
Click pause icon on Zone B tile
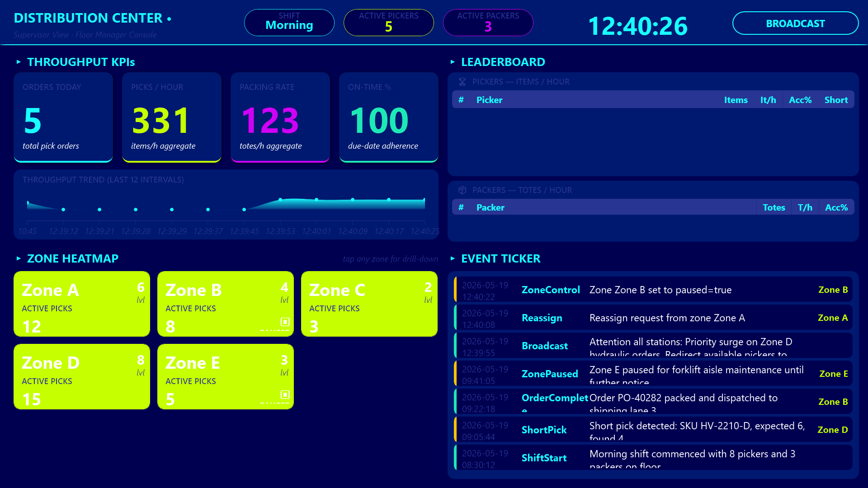coord(285,322)
